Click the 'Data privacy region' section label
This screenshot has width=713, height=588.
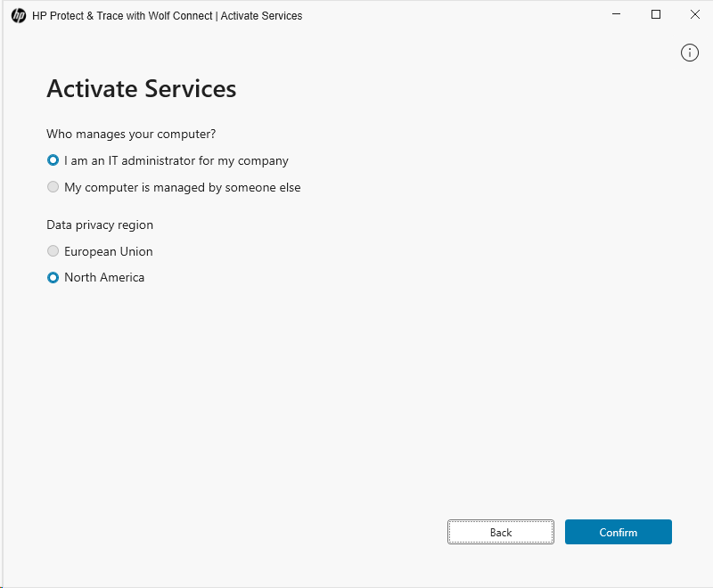pyautogui.click(x=100, y=225)
